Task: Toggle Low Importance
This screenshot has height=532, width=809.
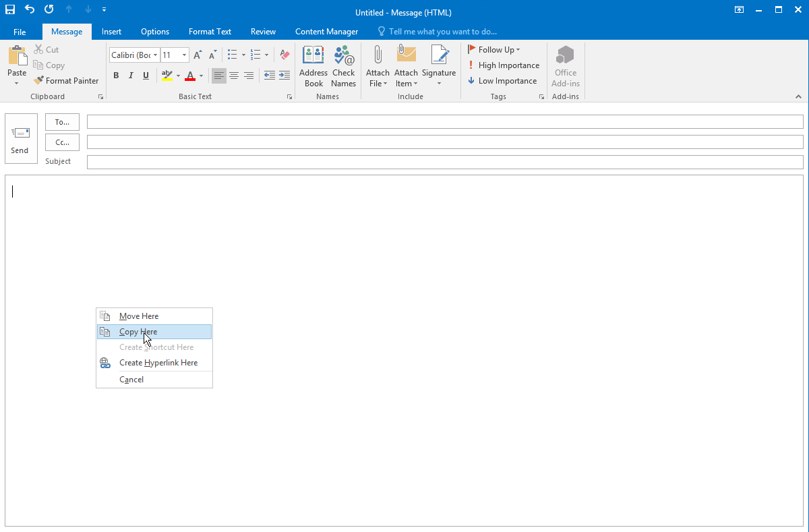Action: click(502, 81)
